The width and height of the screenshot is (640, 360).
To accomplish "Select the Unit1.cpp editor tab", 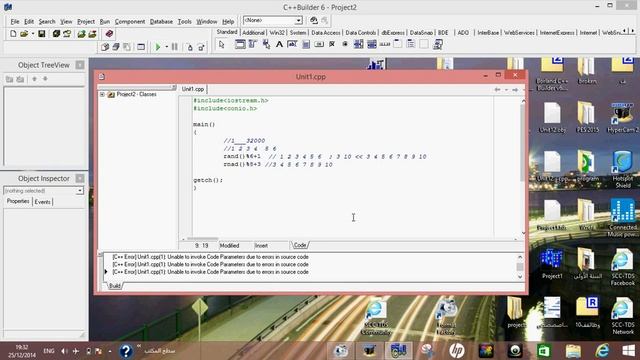I will [x=193, y=89].
